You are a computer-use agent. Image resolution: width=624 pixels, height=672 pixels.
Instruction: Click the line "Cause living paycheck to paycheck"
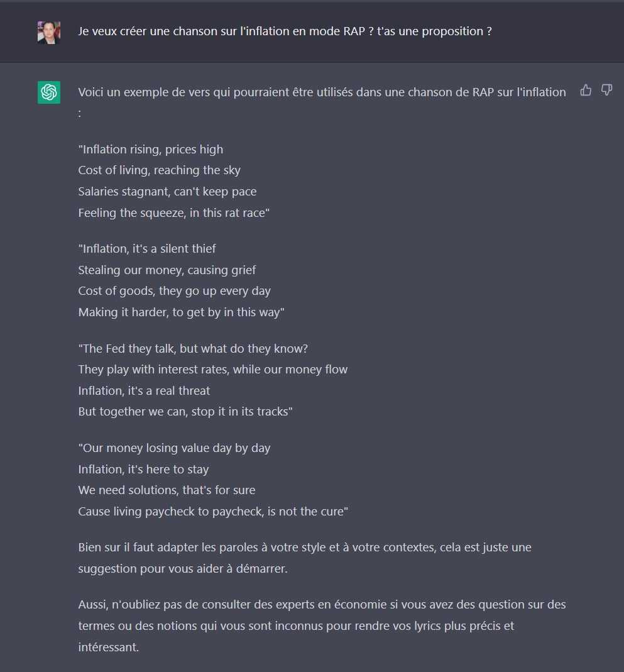click(x=213, y=511)
